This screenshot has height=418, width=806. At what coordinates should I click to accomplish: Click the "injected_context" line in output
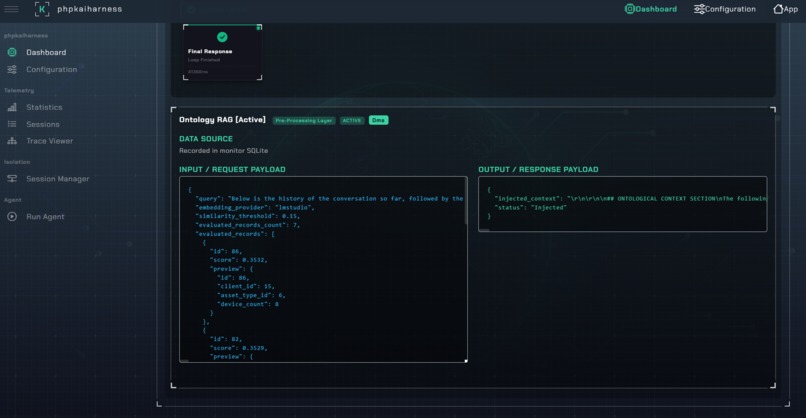[630, 198]
